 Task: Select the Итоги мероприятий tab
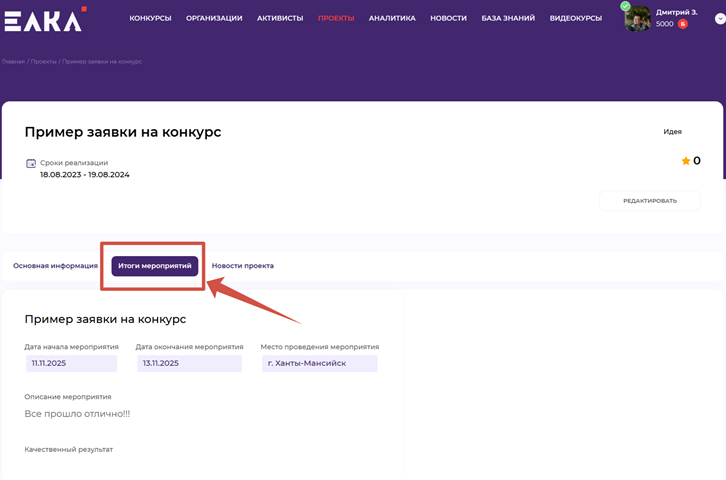(154, 266)
